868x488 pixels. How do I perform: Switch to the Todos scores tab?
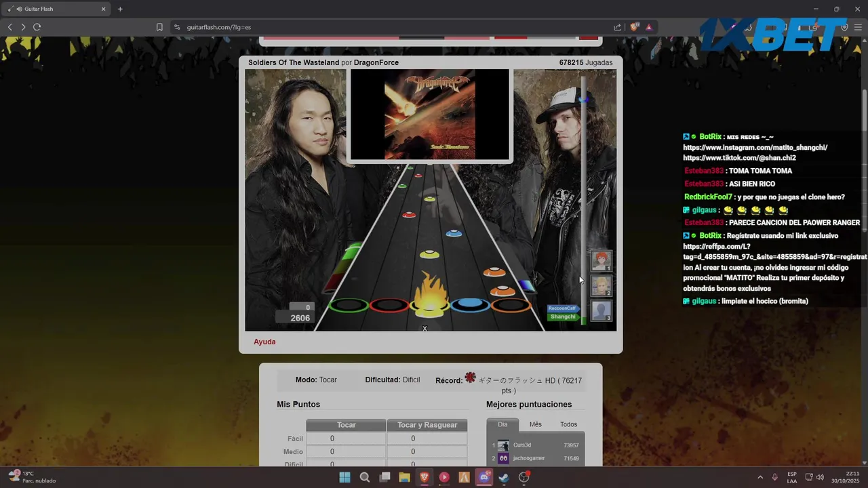pyautogui.click(x=568, y=424)
